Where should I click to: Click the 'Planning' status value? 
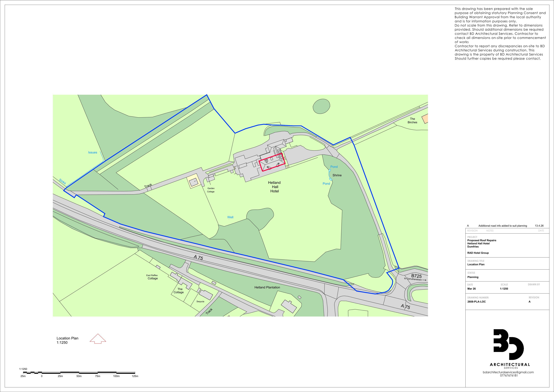pos(473,277)
